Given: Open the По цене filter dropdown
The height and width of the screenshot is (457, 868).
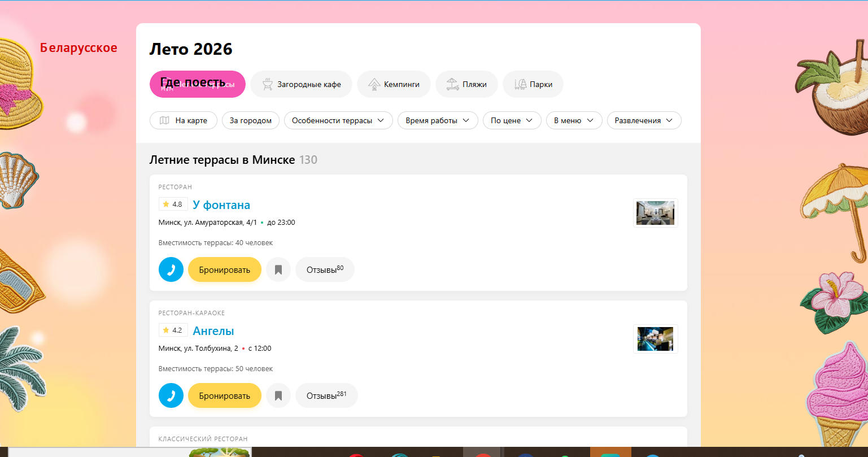Looking at the screenshot, I should tap(512, 120).
